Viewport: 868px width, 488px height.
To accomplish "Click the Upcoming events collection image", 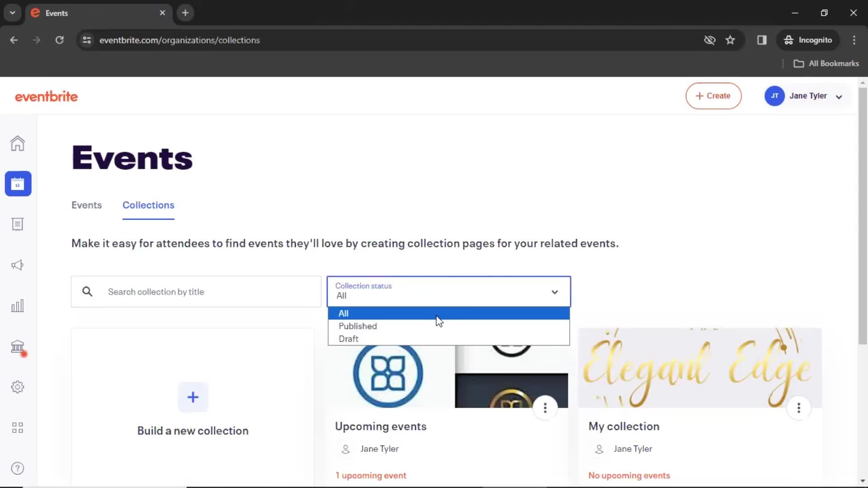I will click(x=447, y=376).
